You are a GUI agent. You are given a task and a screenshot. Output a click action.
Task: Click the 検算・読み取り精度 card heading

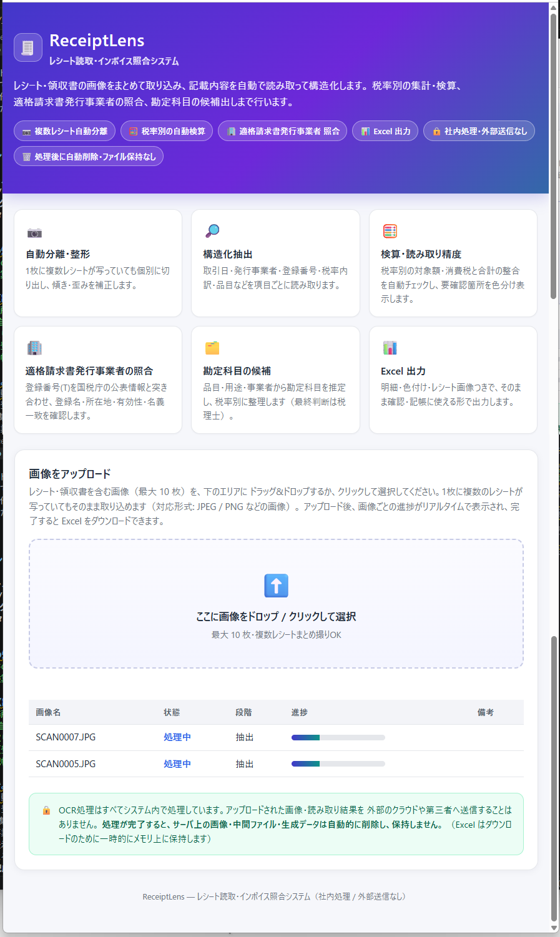click(421, 254)
